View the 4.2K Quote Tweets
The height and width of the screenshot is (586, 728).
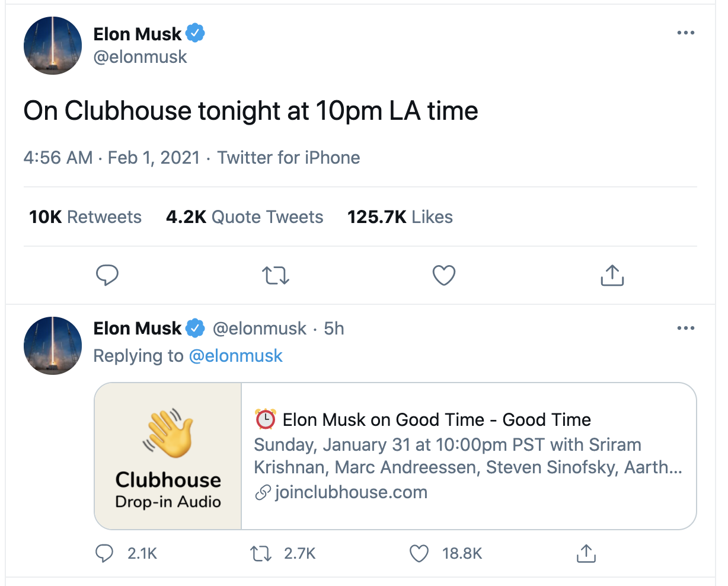(244, 217)
